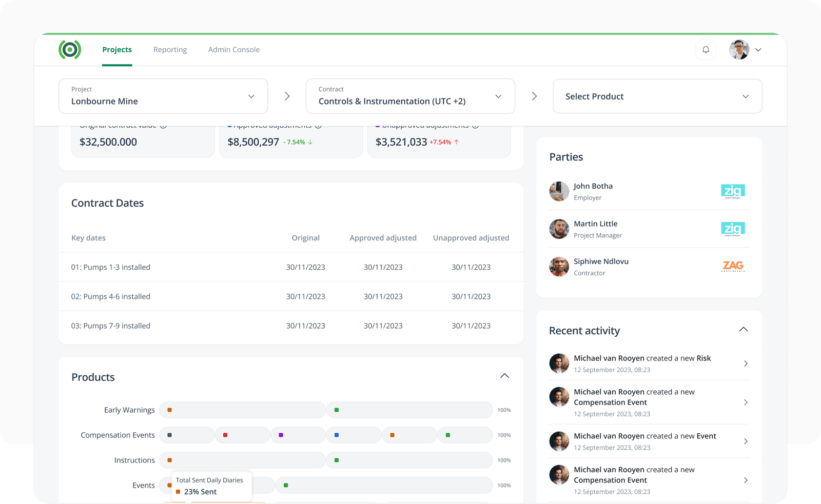The width and height of the screenshot is (821, 504).
Task: Open the Admin Console tab
Action: click(233, 49)
